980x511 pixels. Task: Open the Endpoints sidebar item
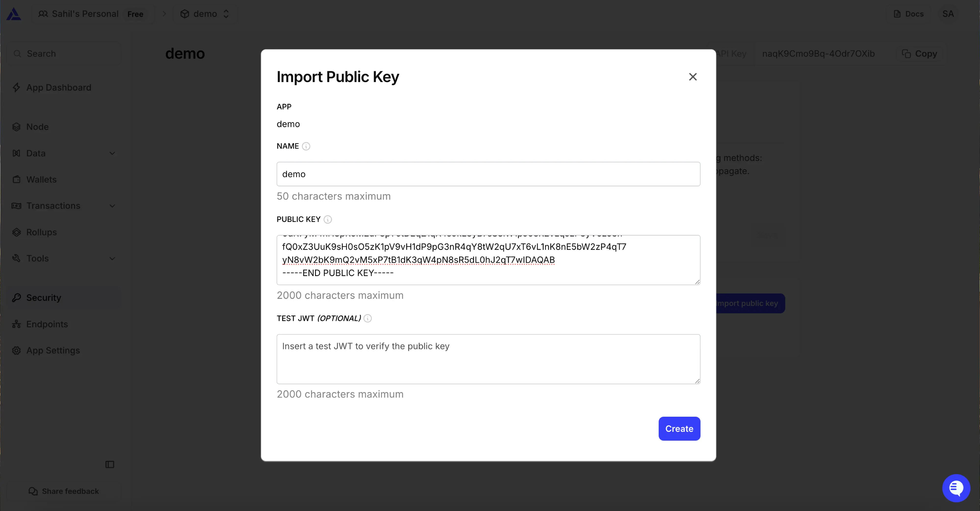coord(47,324)
